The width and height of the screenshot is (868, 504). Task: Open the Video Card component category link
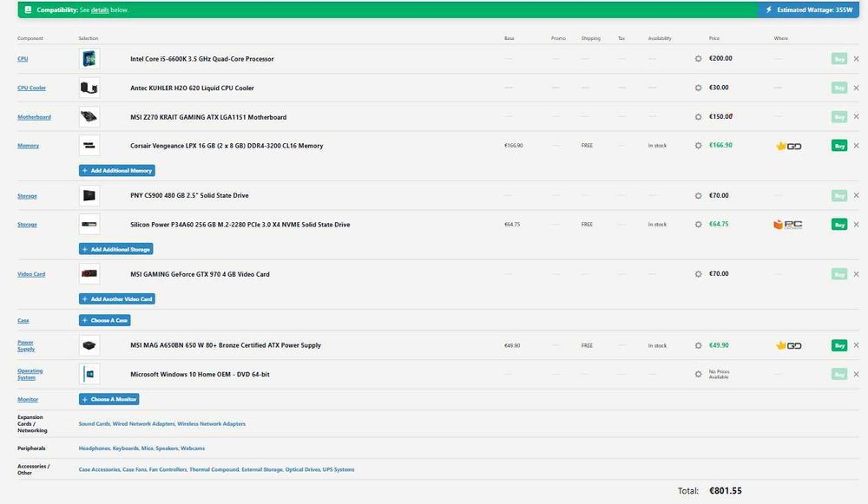coord(31,274)
